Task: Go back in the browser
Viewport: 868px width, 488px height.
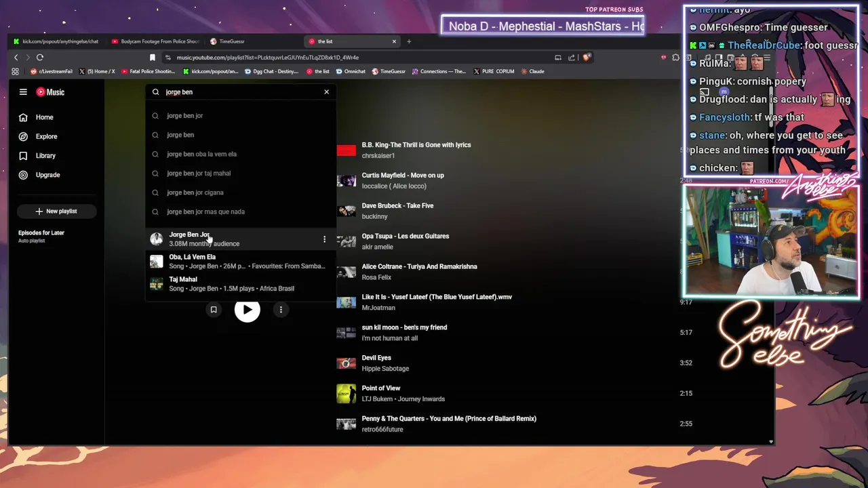Action: 16,58
